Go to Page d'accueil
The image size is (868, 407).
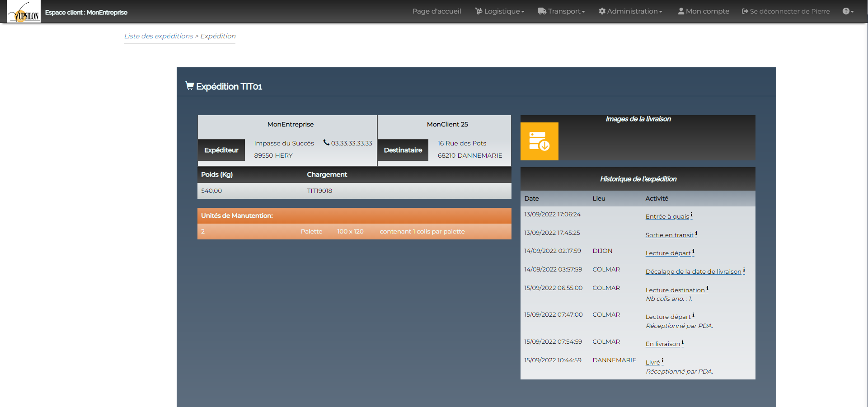(x=436, y=11)
